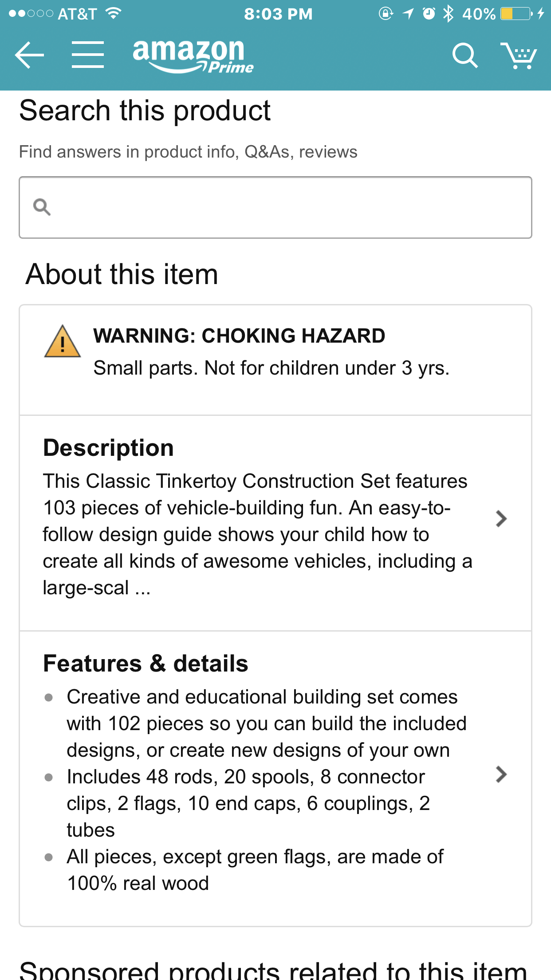Image resolution: width=551 pixels, height=980 pixels.
Task: Tap the alarm clock status icon
Action: (x=429, y=14)
